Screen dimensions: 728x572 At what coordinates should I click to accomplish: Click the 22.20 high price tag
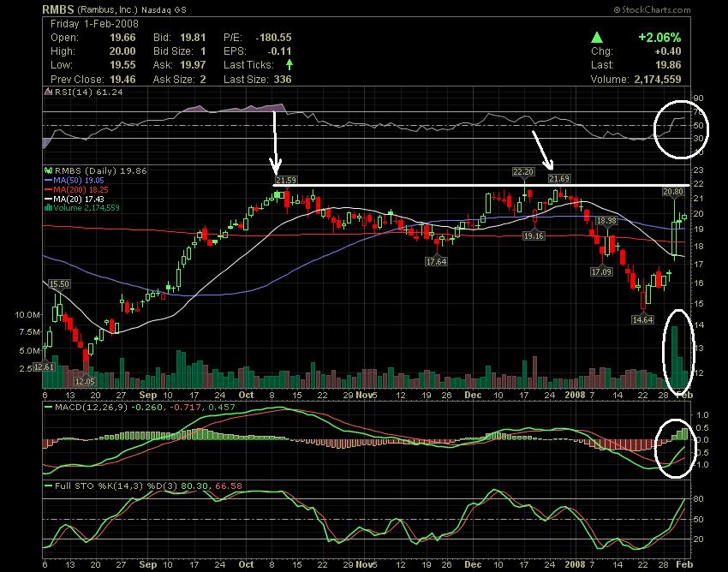pyautogui.click(x=523, y=172)
